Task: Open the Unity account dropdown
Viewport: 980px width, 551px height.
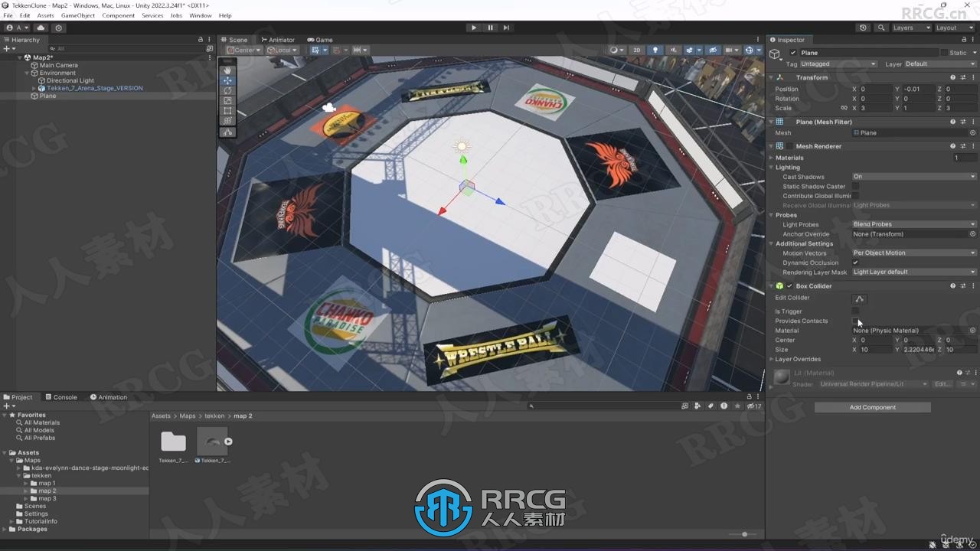Action: (x=15, y=28)
